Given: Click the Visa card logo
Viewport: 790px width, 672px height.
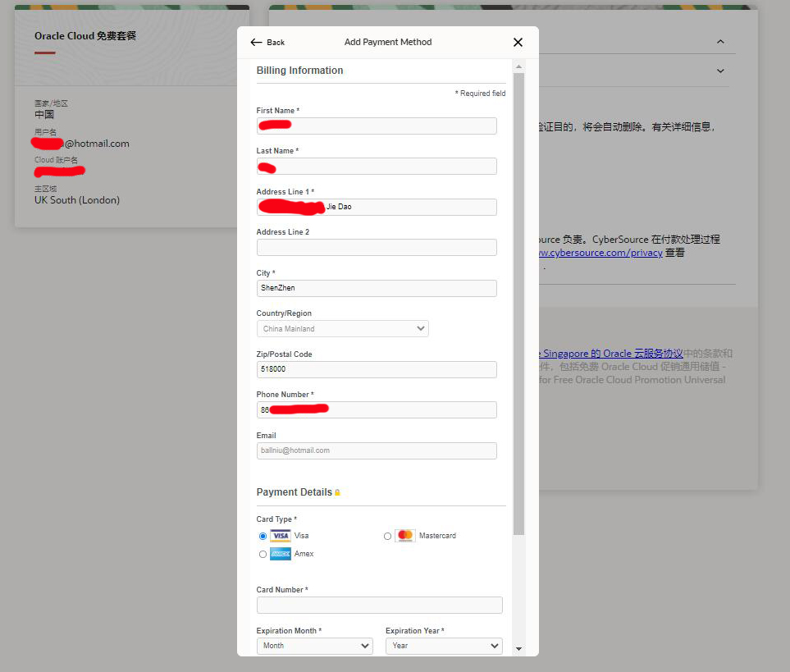Looking at the screenshot, I should click(281, 536).
